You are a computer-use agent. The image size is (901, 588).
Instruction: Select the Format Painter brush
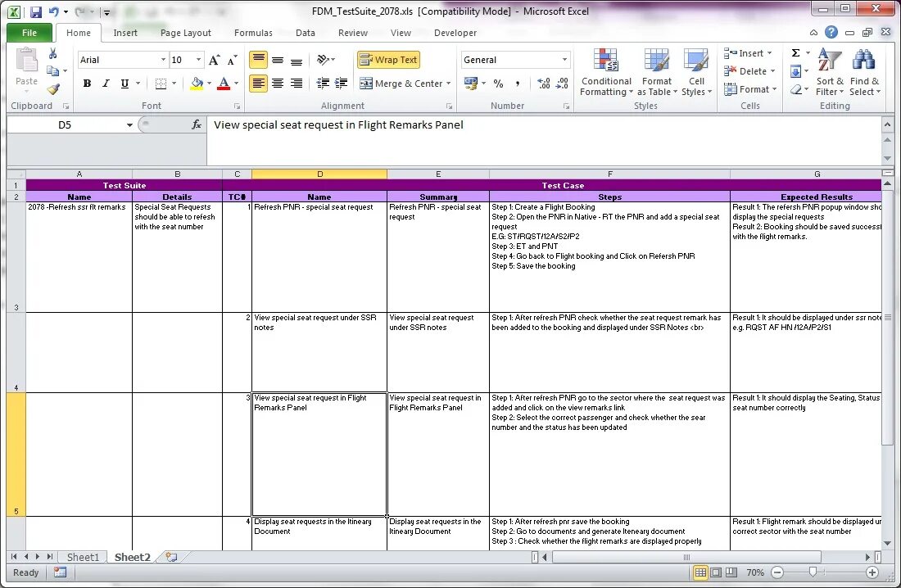53,89
